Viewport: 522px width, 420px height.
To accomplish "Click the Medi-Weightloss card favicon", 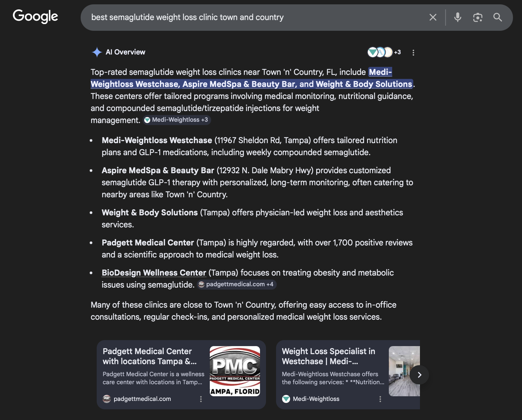I will coord(286,399).
